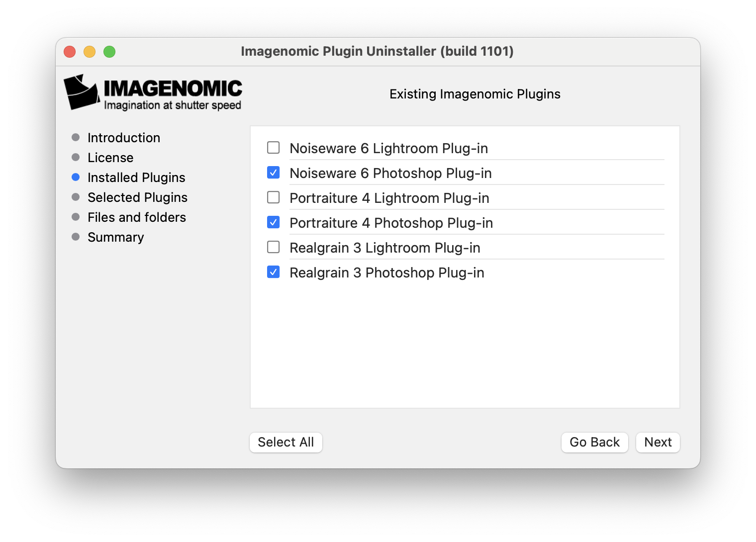Screen dimensions: 756x542
Task: Click the window title Imagenomic Plugin Uninstaller
Action: 377,51
